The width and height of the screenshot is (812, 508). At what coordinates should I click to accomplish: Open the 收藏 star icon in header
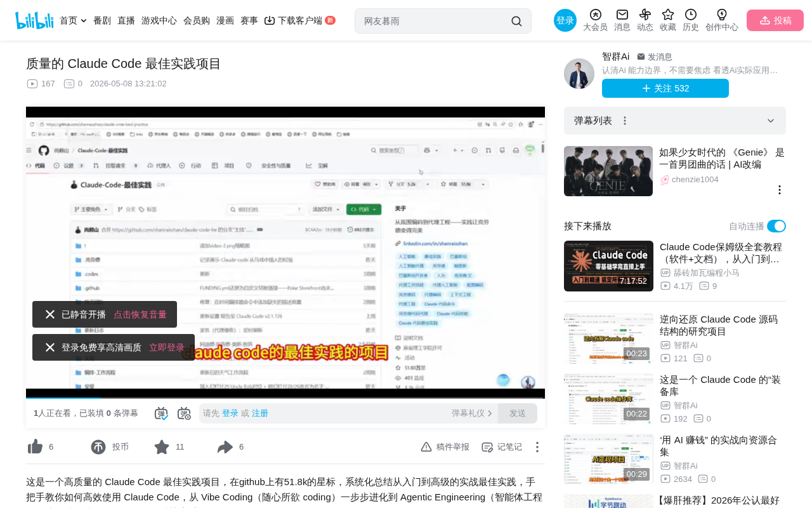coord(668,15)
